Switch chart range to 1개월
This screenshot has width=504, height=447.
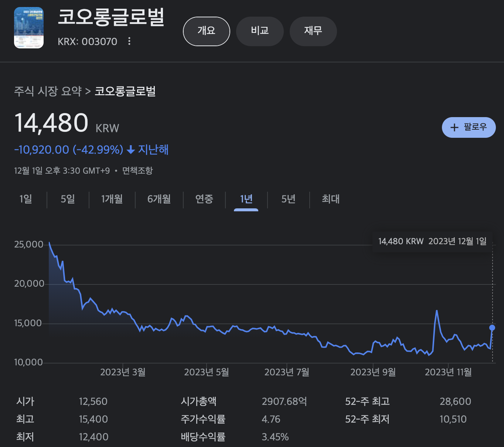(112, 199)
